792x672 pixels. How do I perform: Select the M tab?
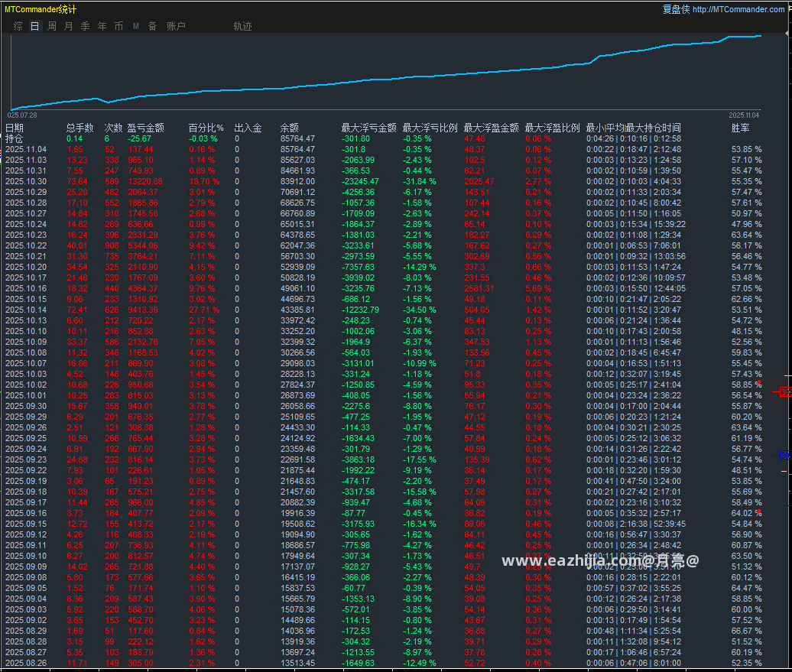136,26
